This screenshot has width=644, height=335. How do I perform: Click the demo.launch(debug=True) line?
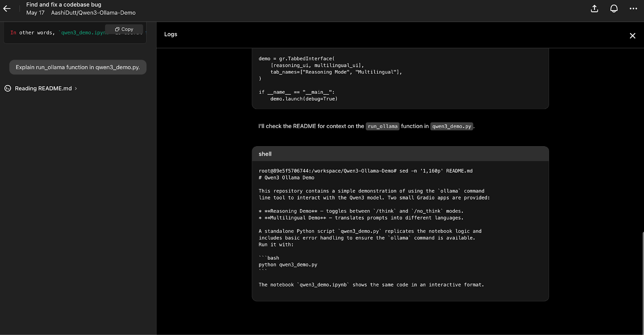click(303, 99)
